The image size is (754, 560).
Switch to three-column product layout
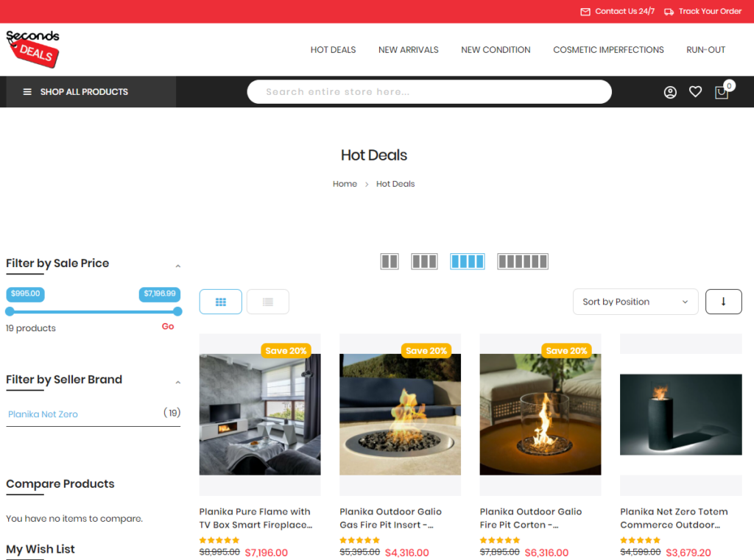coord(424,261)
